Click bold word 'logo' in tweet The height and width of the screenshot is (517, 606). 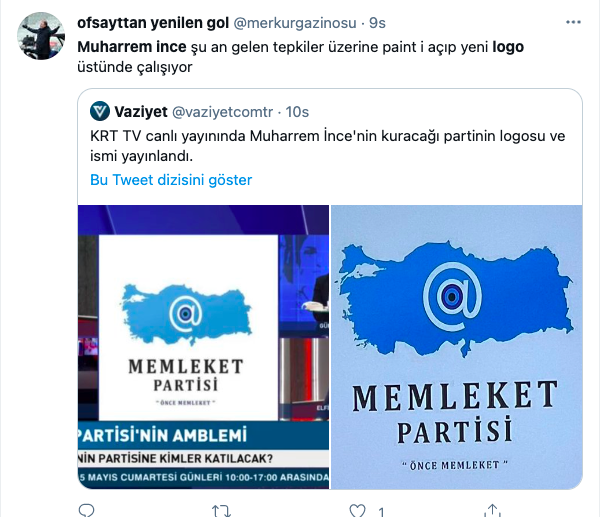pos(508,47)
